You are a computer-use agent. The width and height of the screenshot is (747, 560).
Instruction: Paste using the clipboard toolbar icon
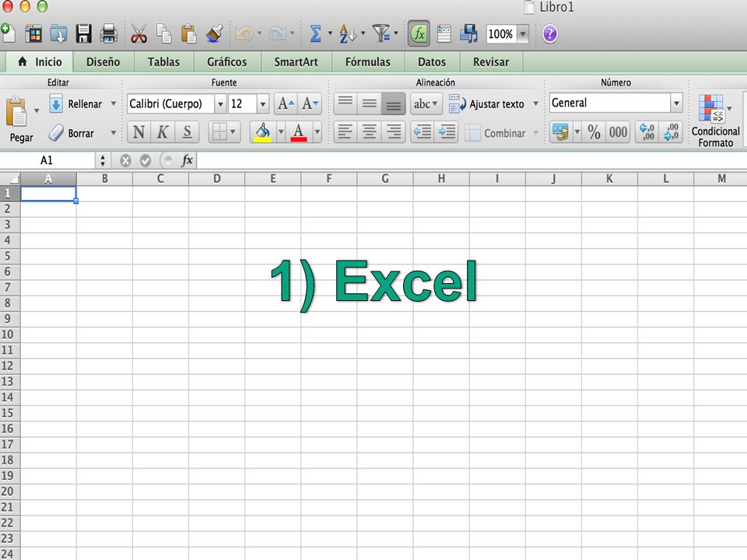[x=188, y=33]
